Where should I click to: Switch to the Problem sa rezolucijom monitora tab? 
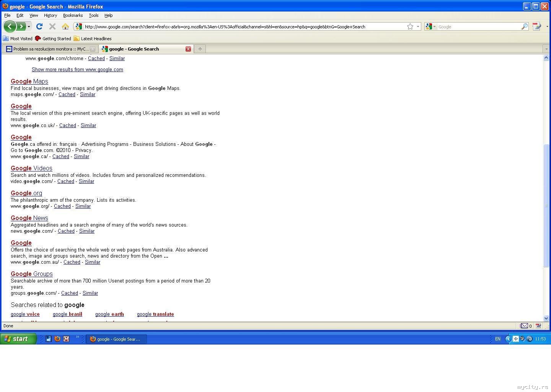pos(50,49)
